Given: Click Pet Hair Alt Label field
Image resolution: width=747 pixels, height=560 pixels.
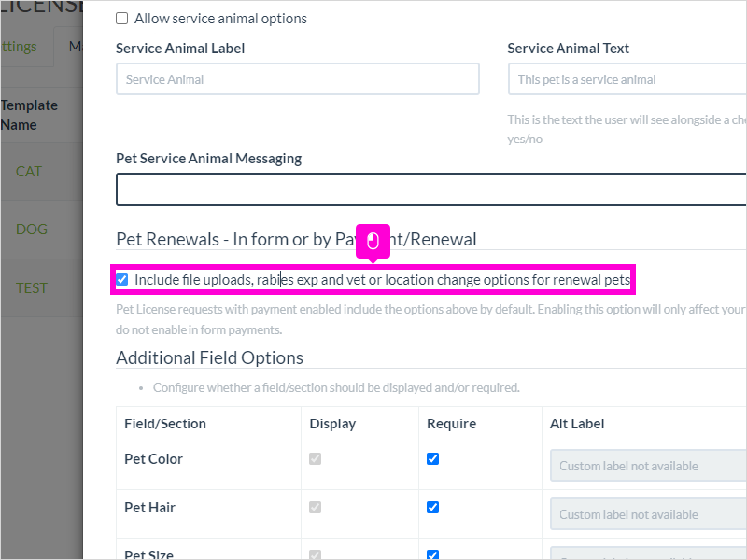Looking at the screenshot, I should click(648, 514).
